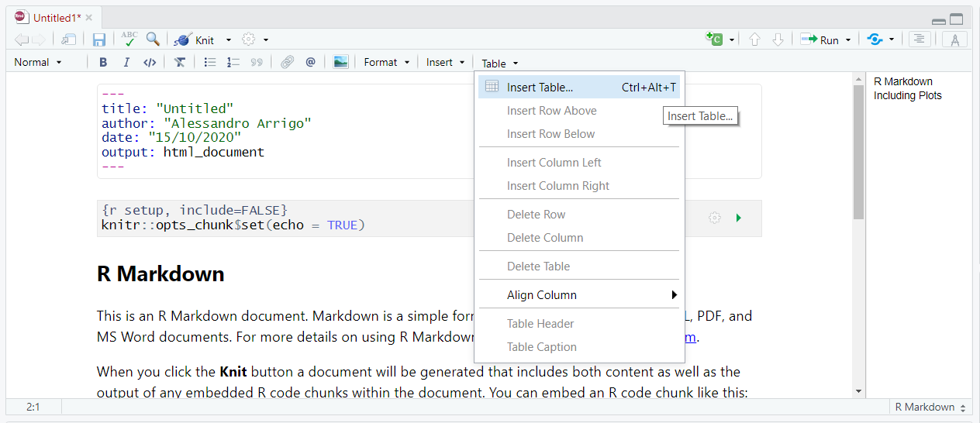Toggle the document outline button
980x423 pixels.
click(920, 40)
